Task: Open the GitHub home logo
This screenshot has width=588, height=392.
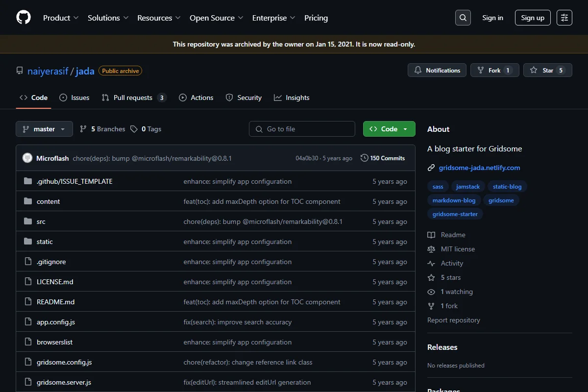Action: pos(24,18)
